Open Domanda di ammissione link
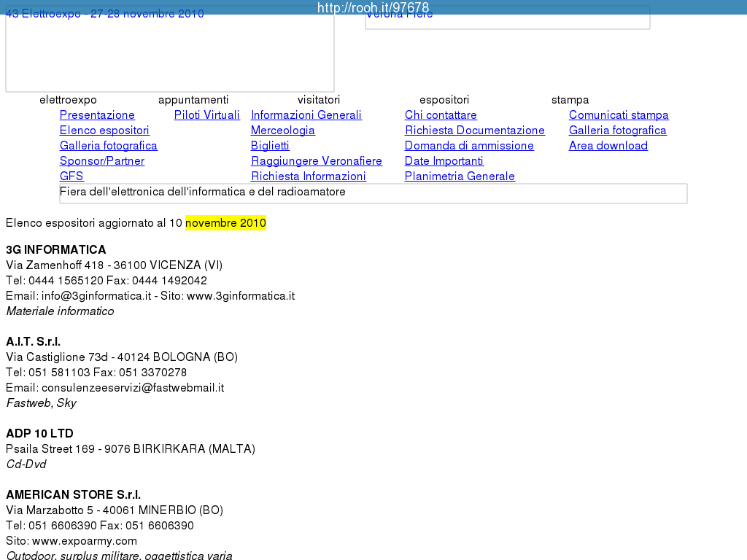 click(x=469, y=146)
